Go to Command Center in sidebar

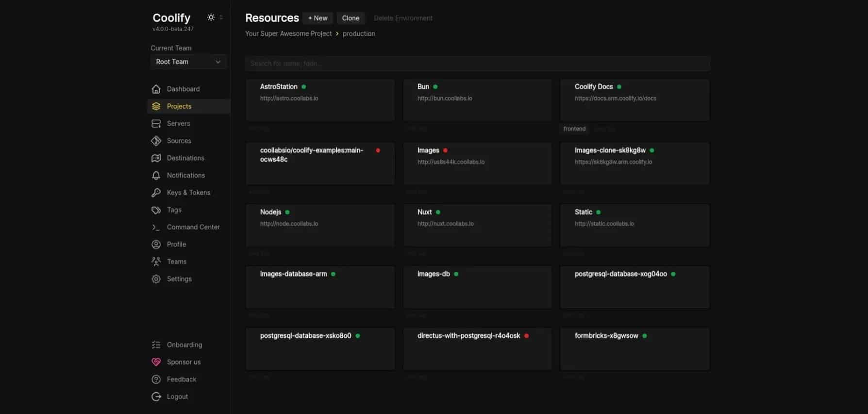coord(193,227)
